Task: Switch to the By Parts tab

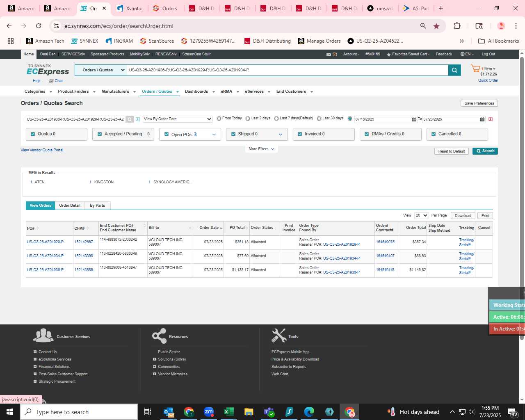Action: pos(97,205)
